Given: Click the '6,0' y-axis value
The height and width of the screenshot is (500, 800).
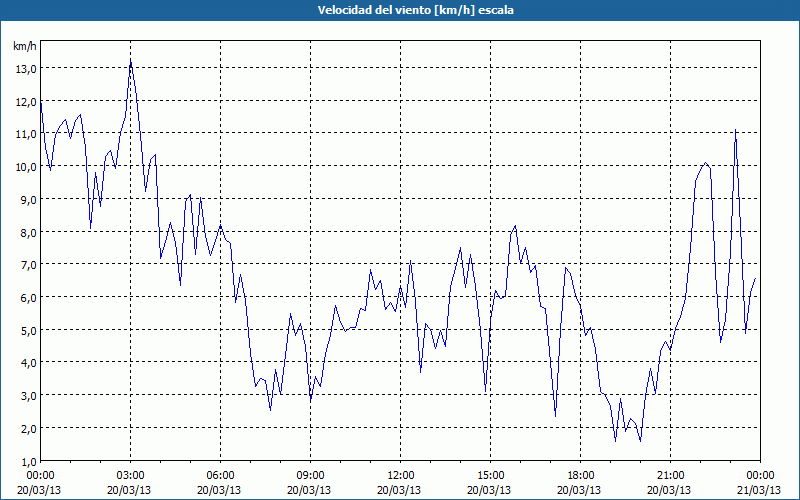Looking at the screenshot, I should [x=28, y=297].
